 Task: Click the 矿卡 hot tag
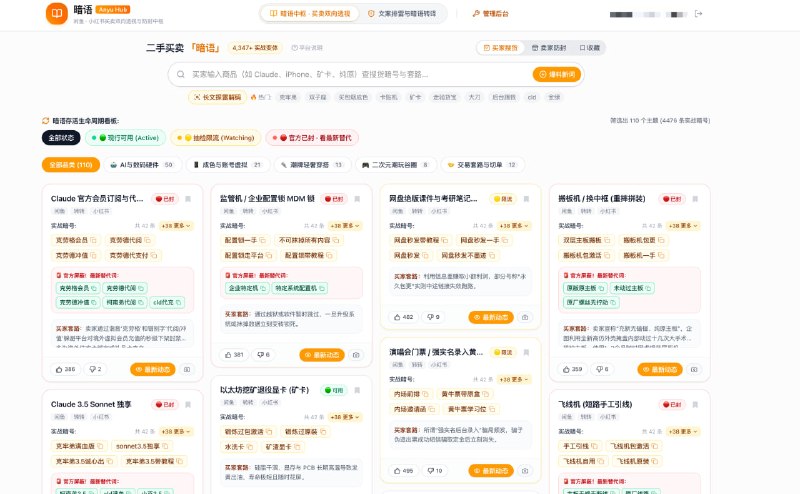pos(415,97)
